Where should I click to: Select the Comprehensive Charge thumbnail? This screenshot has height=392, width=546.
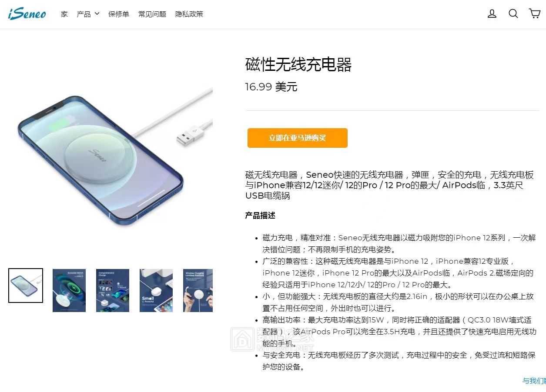113,290
